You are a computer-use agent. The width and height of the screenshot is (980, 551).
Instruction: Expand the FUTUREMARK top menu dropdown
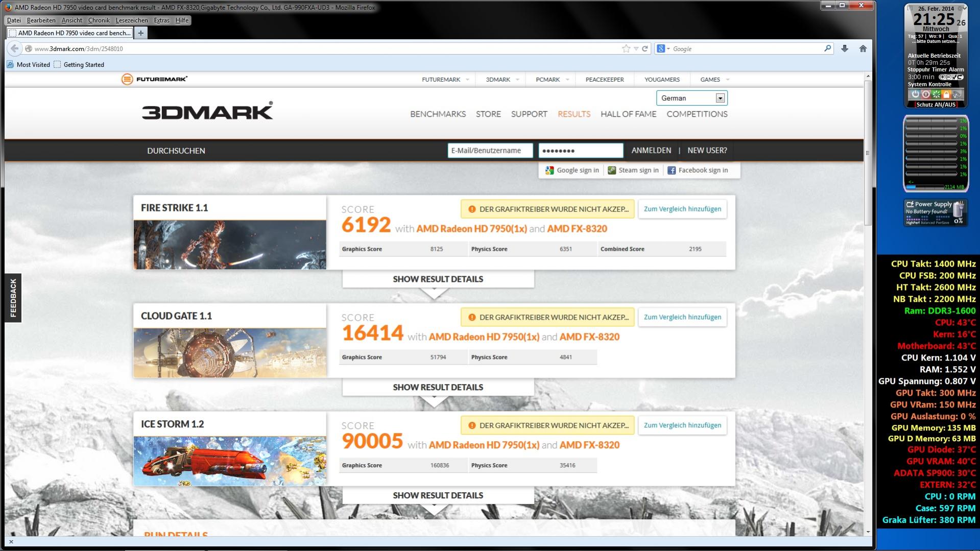point(467,80)
